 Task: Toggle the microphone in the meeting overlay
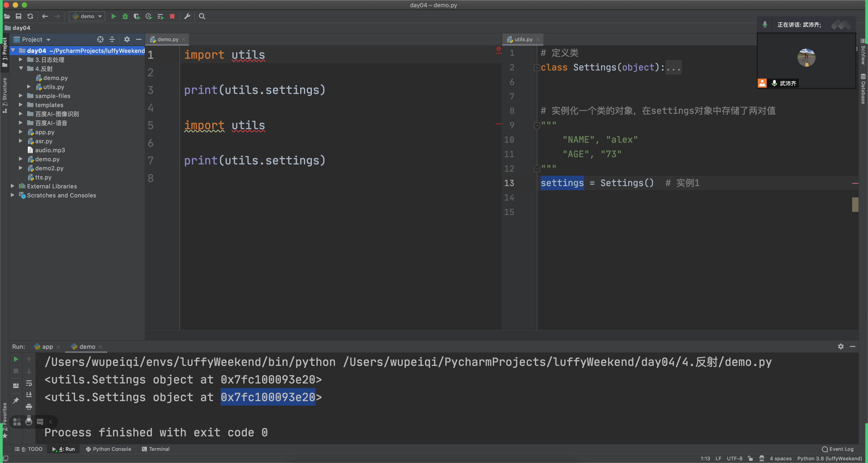[x=764, y=25]
